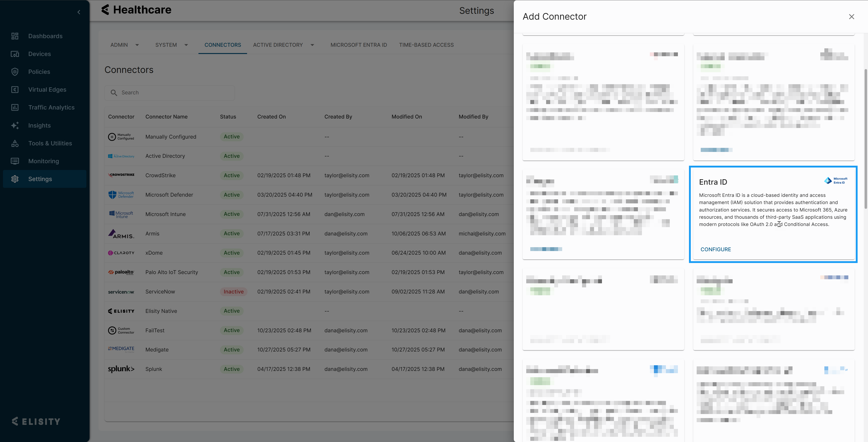Click the Microsoft Entra ID logo

click(x=836, y=181)
